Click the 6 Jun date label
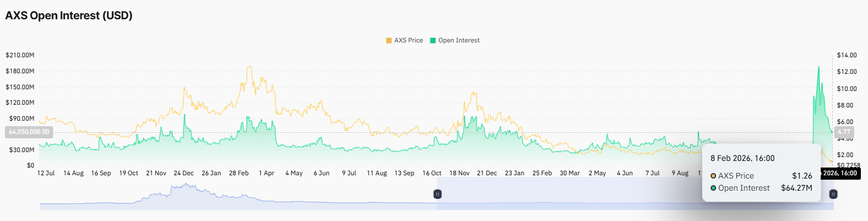The image size is (868, 221). tap(321, 173)
